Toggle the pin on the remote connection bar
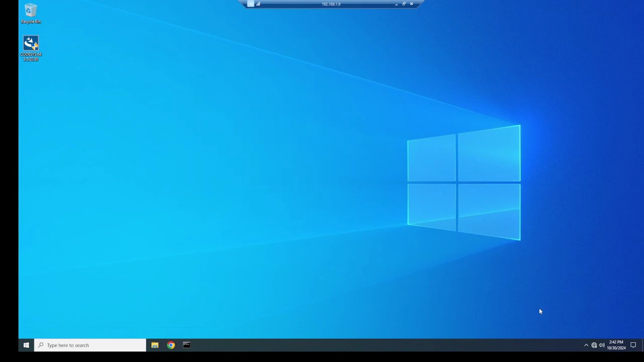Screen dimensions: 644x362 coord(251,4)
